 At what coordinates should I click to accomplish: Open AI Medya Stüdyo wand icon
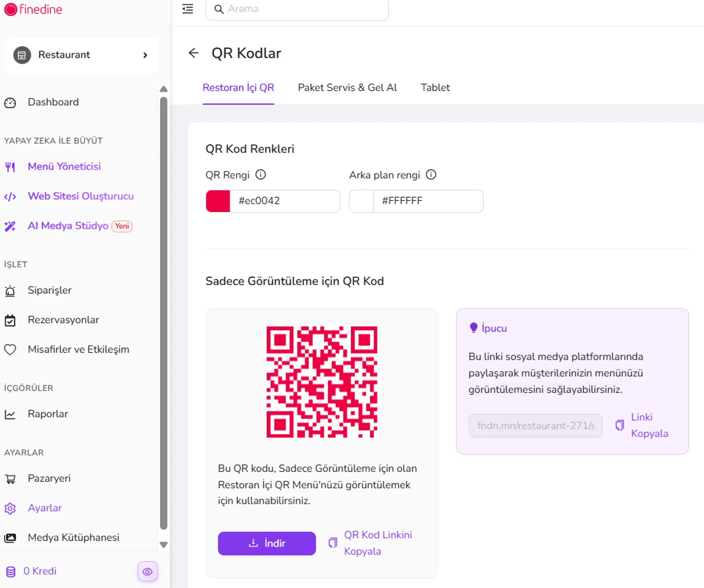coord(10,226)
